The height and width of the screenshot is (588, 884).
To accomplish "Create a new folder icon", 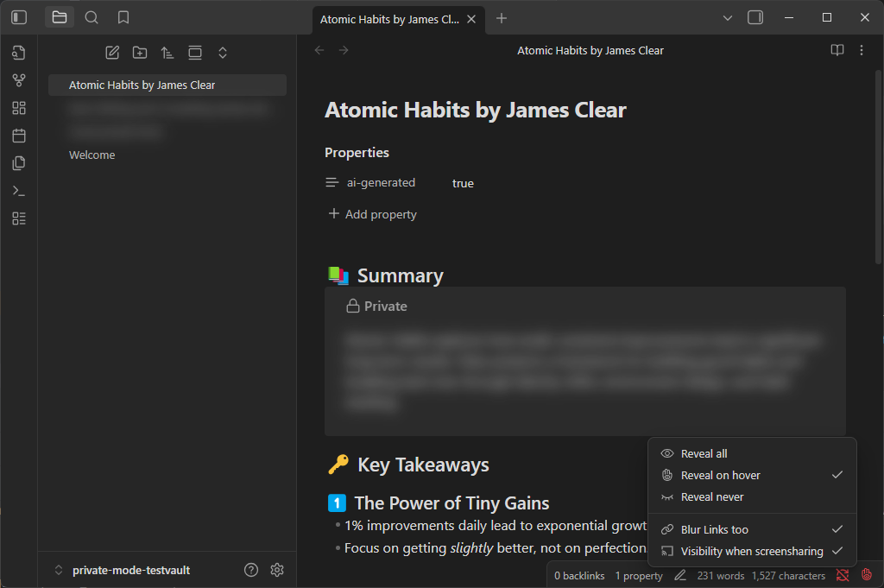I will (140, 53).
